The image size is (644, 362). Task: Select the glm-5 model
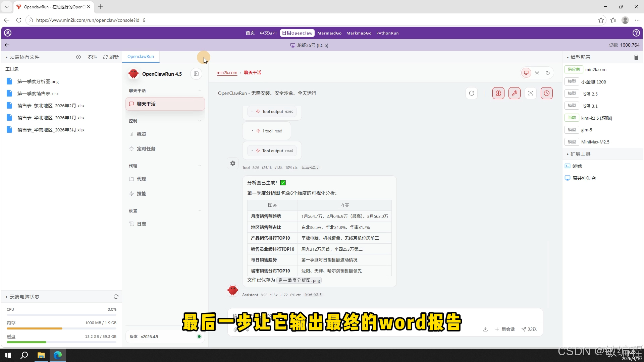587,130
